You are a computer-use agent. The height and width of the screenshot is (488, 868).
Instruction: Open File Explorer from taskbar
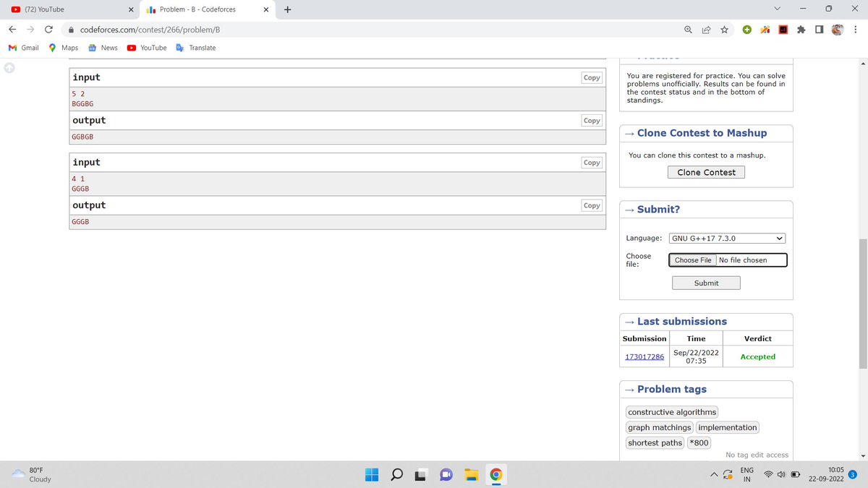(472, 475)
